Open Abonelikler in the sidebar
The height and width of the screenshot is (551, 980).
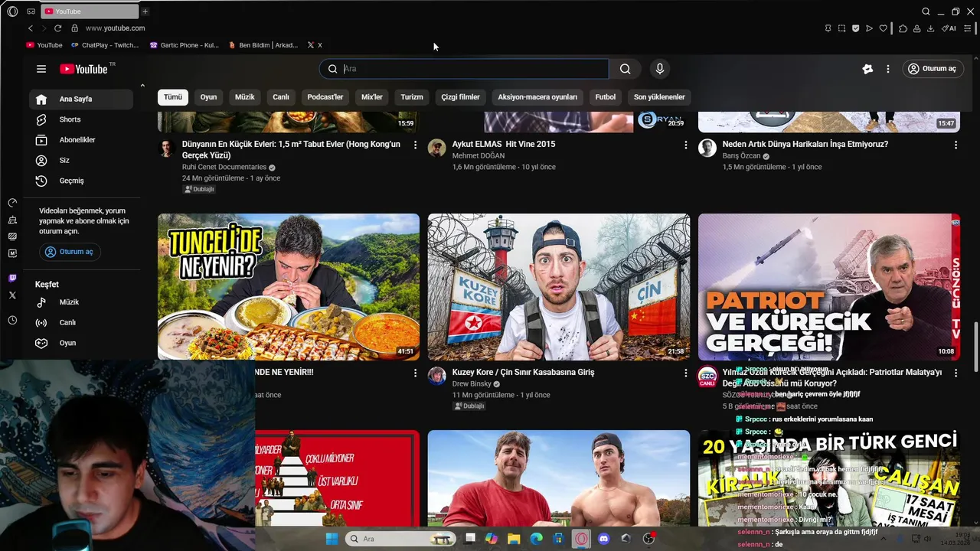click(81, 140)
